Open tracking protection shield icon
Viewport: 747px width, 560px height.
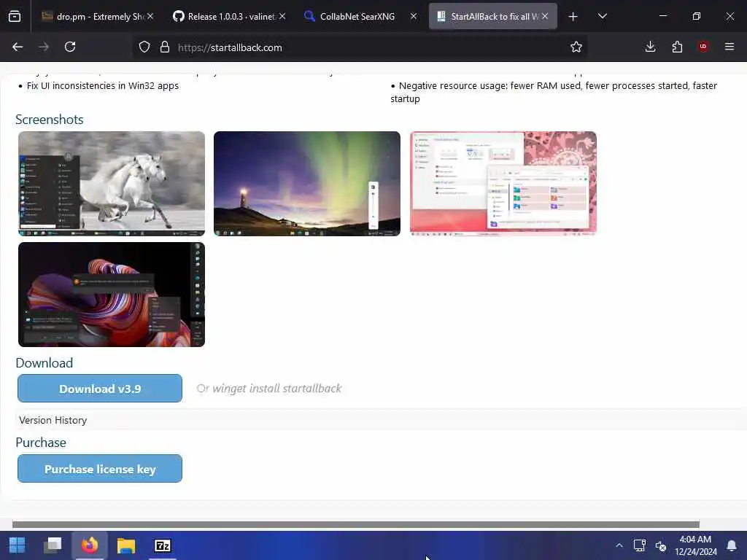(x=144, y=47)
